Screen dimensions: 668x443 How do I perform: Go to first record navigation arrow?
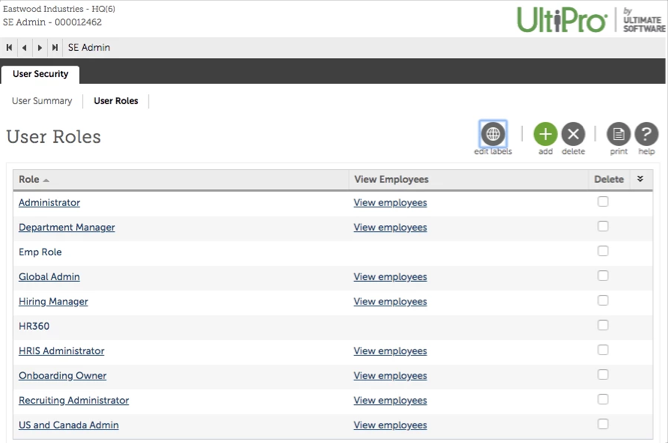click(x=11, y=47)
